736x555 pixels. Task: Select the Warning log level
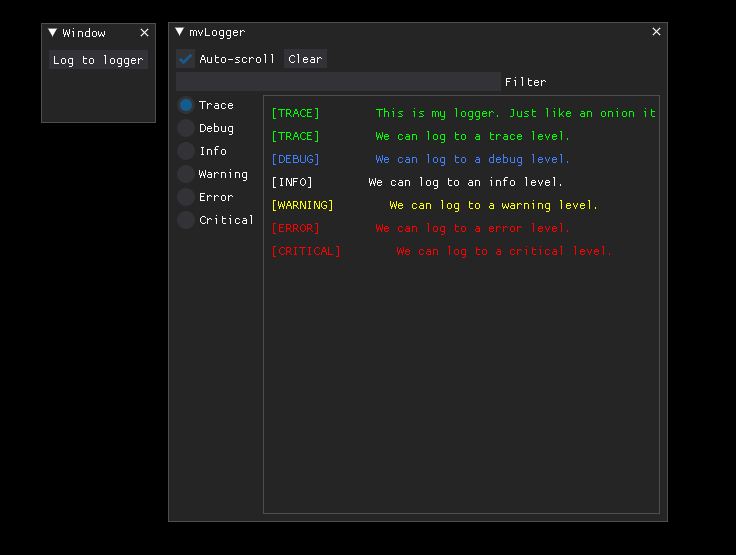tap(186, 174)
